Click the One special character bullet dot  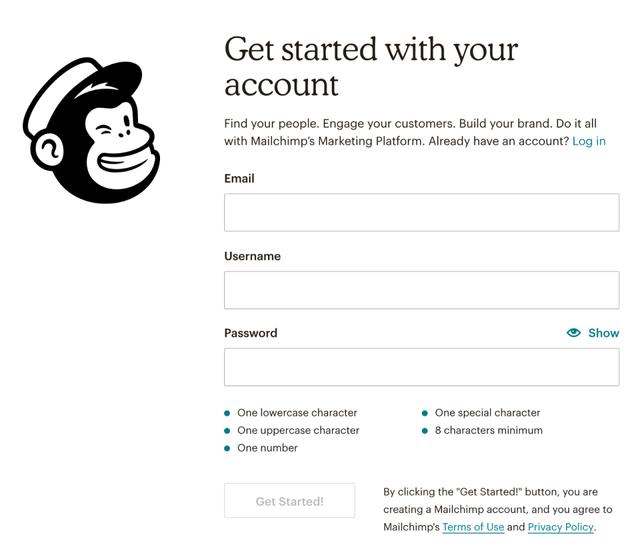pyautogui.click(x=425, y=413)
